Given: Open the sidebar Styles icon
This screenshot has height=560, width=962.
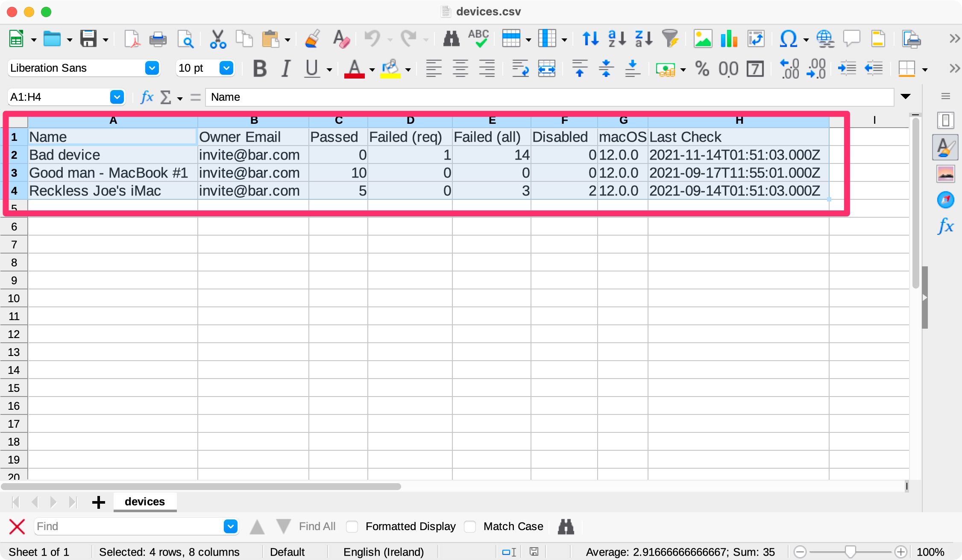Looking at the screenshot, I should coord(946,147).
